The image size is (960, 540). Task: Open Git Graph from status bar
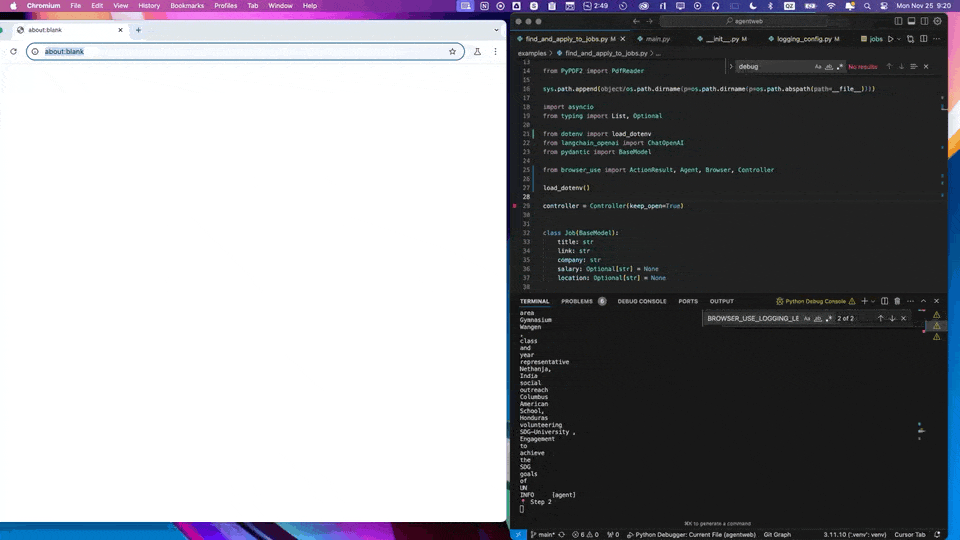click(x=777, y=534)
